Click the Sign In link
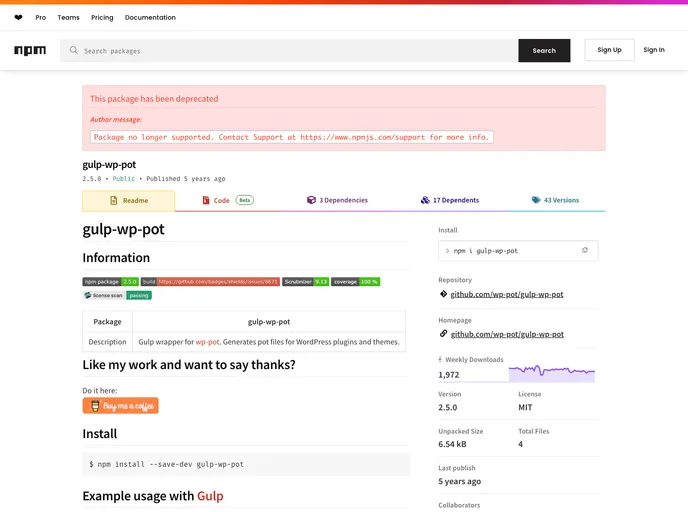Image resolution: width=688 pixels, height=512 pixels. [x=654, y=50]
